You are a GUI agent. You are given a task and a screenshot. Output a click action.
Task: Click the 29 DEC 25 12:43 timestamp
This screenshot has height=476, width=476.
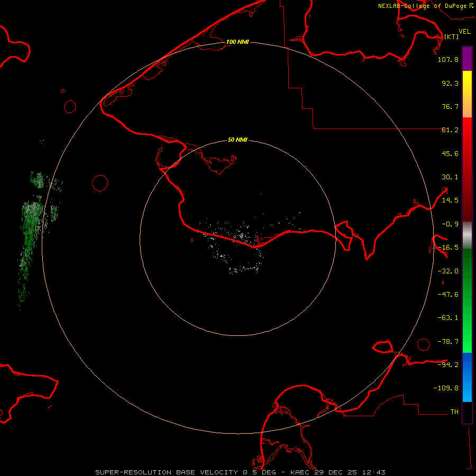349,472
